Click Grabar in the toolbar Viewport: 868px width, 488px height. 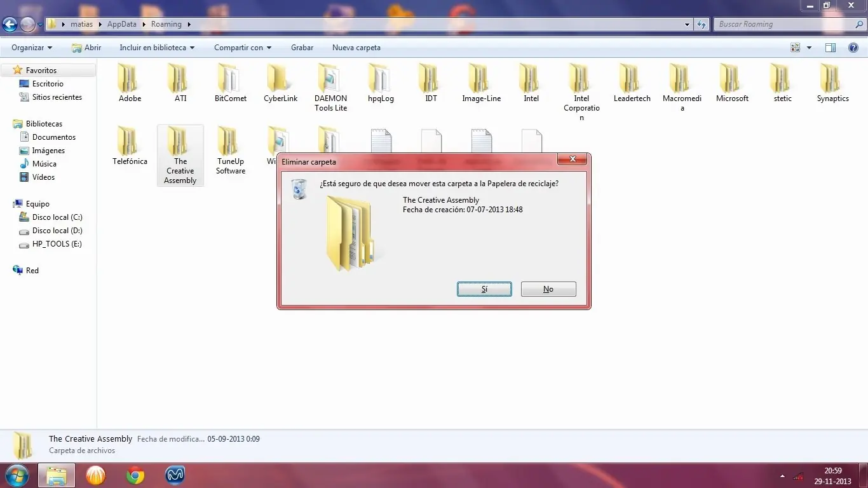click(x=302, y=48)
